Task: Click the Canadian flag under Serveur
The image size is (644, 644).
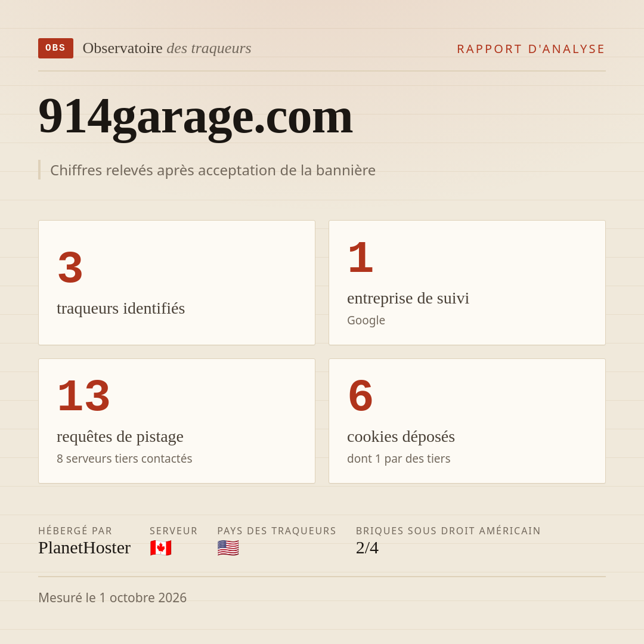Action: [160, 548]
